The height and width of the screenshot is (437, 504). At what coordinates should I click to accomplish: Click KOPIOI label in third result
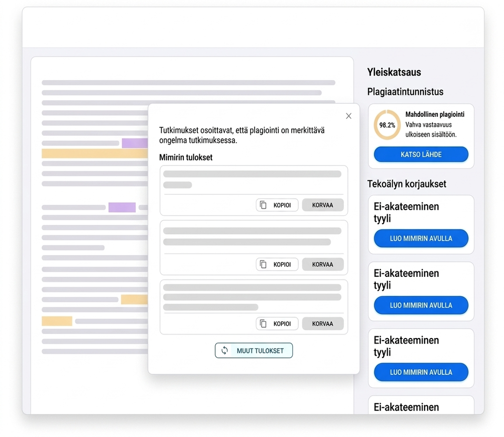[x=282, y=324]
